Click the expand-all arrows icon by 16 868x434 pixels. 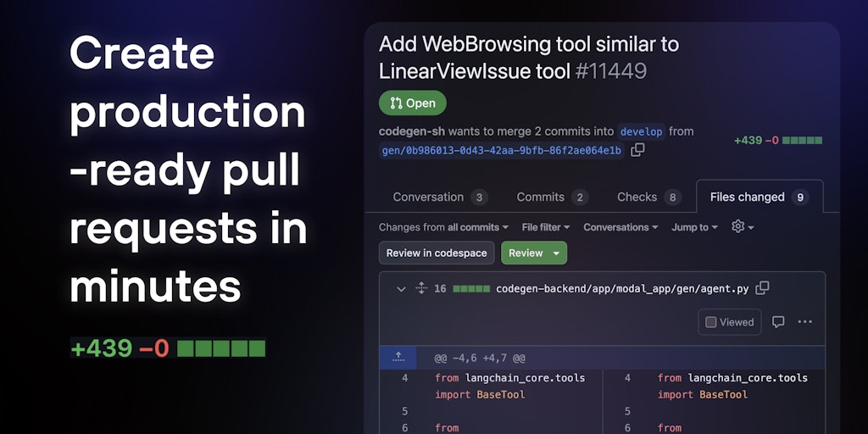click(x=421, y=288)
